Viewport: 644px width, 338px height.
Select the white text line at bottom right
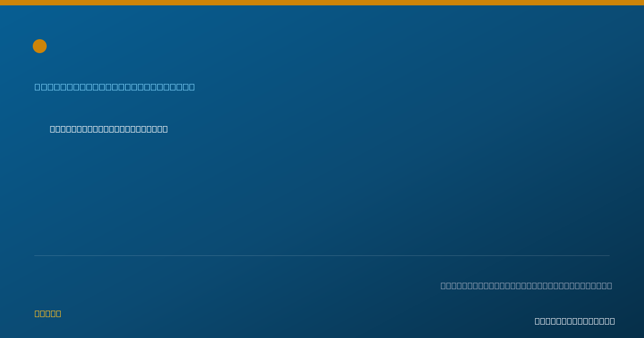coord(575,321)
